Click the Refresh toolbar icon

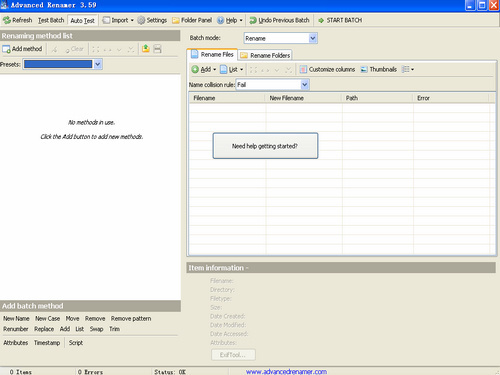point(7,20)
